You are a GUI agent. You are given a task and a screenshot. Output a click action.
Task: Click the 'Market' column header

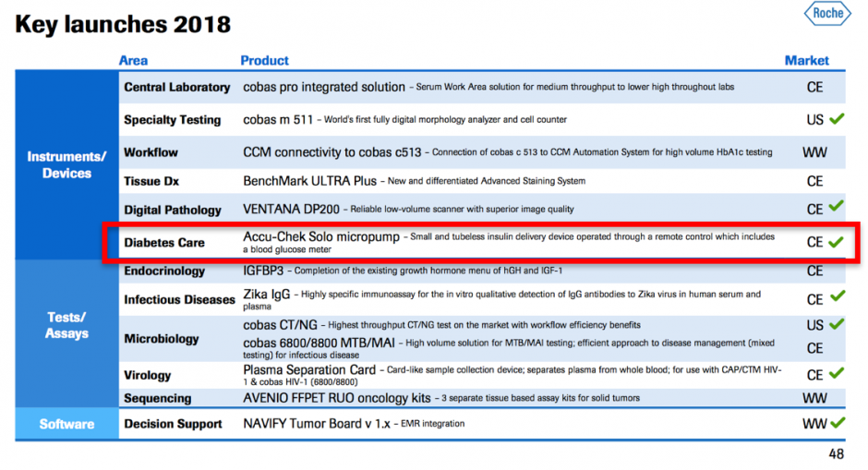[x=806, y=60]
